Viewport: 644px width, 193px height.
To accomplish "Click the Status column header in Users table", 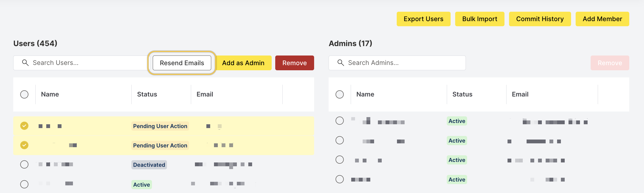I will [147, 94].
